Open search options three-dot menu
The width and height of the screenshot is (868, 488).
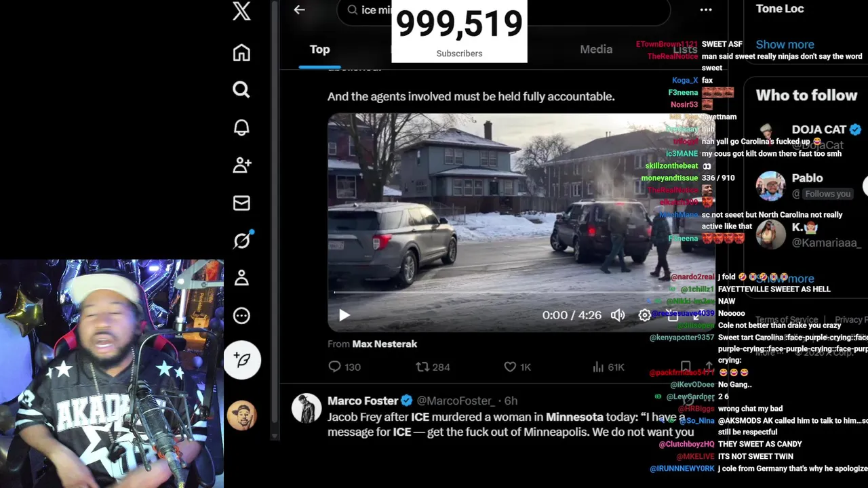pyautogui.click(x=706, y=9)
